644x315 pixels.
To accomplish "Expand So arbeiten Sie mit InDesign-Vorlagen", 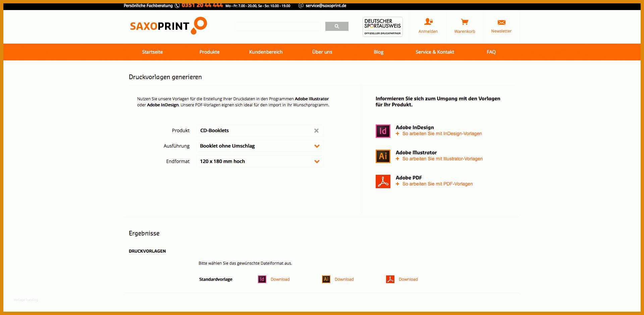I will click(442, 134).
